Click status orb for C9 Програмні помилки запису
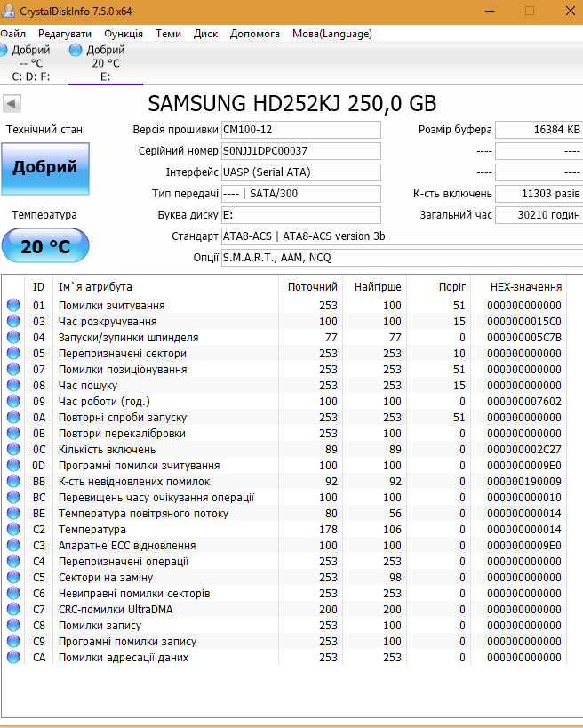Image resolution: width=583 pixels, height=728 pixels. point(13,641)
